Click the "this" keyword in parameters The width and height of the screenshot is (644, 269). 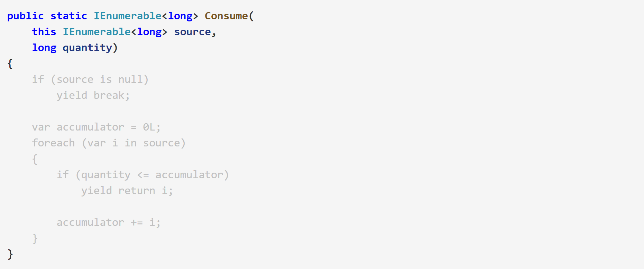(44, 32)
